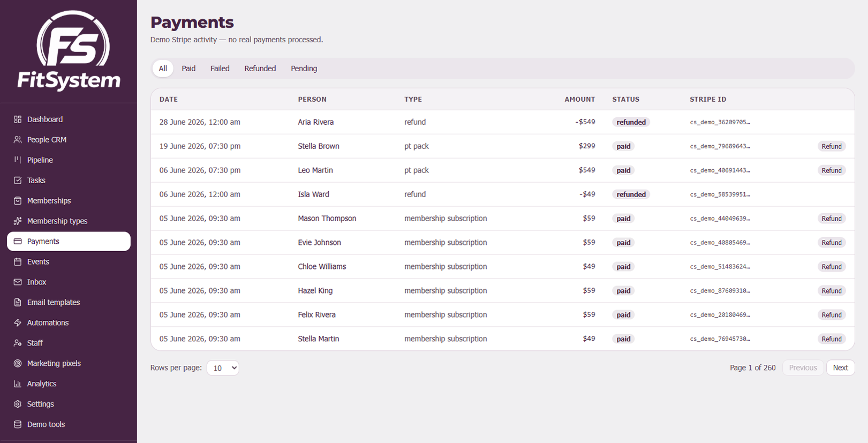Click the Marketing pixels target icon
This screenshot has height=443, width=868.
click(x=18, y=364)
